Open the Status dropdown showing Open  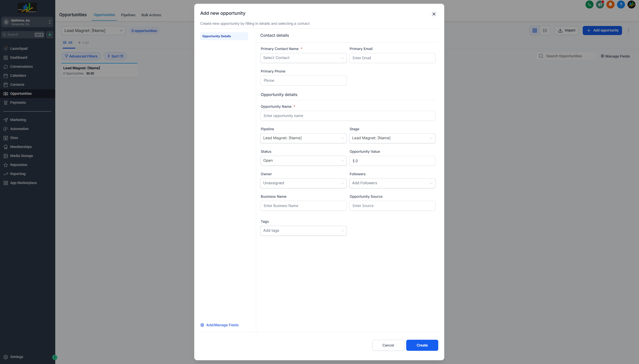point(303,160)
